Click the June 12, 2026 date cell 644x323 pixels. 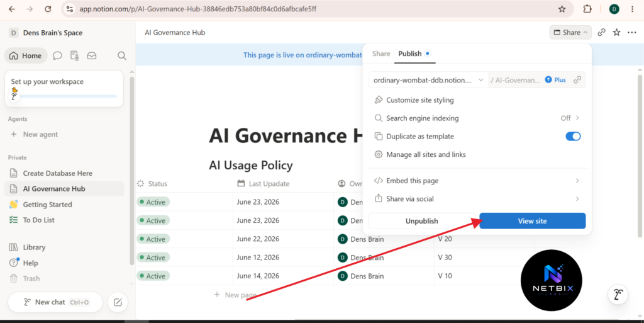tap(283, 258)
